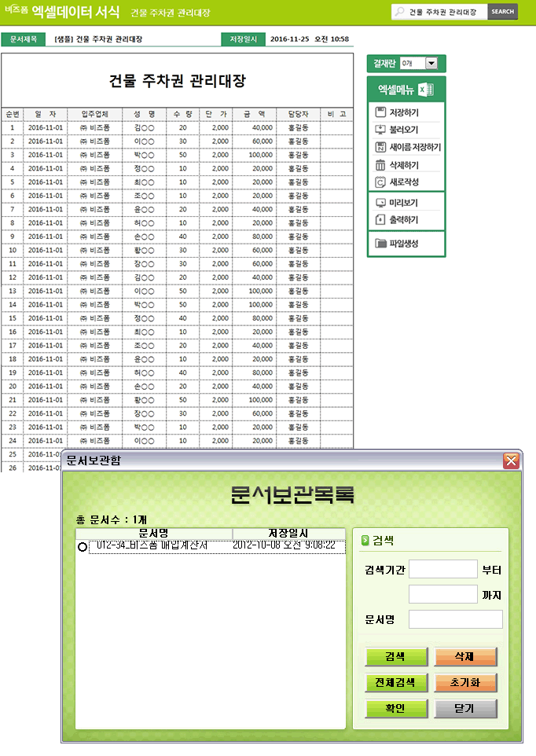536x756 pixels.
Task: Click the magnifier icon in search box
Action: [399, 12]
